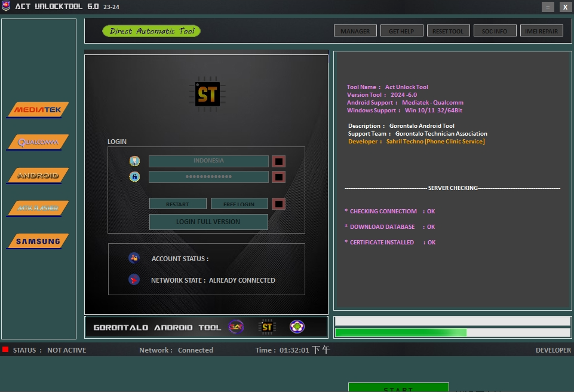The image size is (574, 392).
Task: Minimize the window with the = button
Action: click(x=548, y=7)
